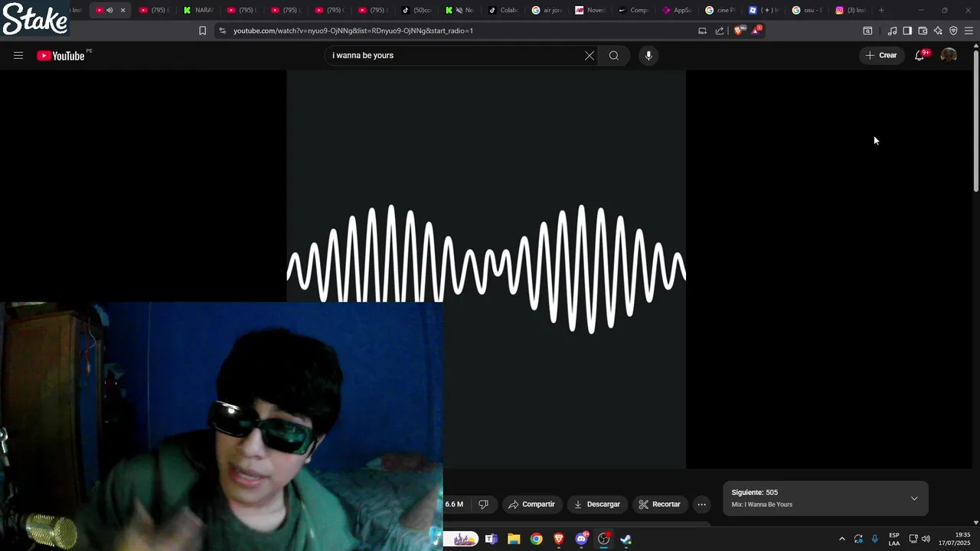This screenshot has height=551, width=980.
Task: Toggle the Brave sidebar panel
Action: coord(907,31)
